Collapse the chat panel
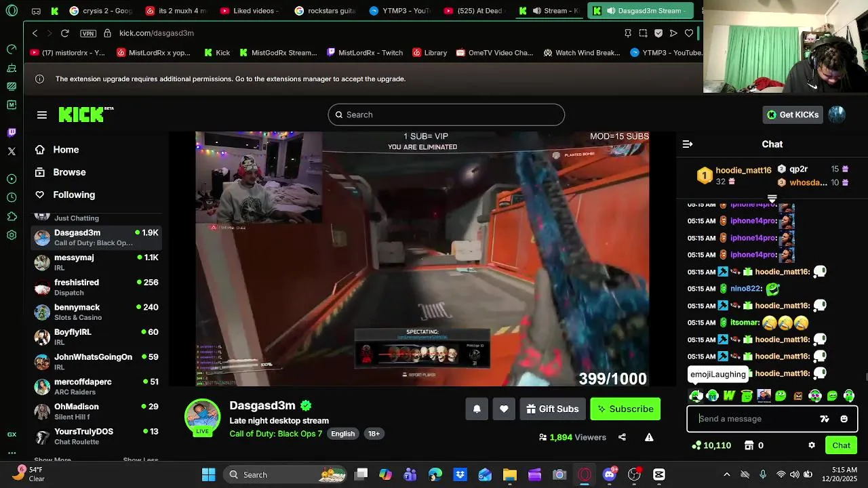The width and height of the screenshot is (868, 488). 688,144
